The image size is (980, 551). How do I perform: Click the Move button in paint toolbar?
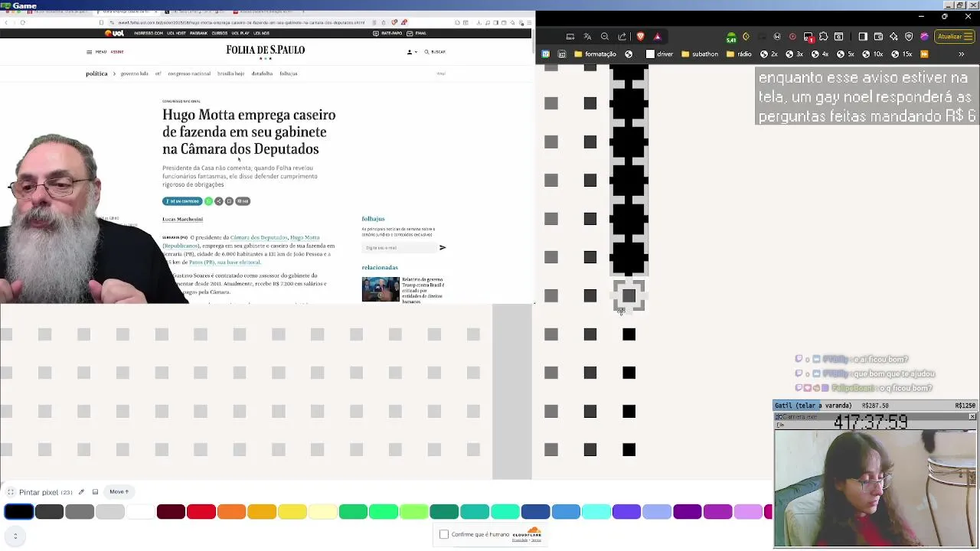click(x=119, y=492)
